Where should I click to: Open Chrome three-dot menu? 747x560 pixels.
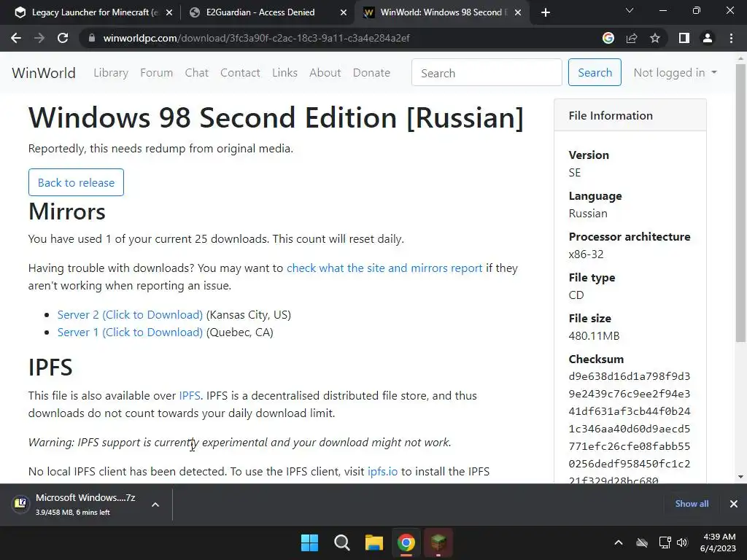tap(731, 38)
